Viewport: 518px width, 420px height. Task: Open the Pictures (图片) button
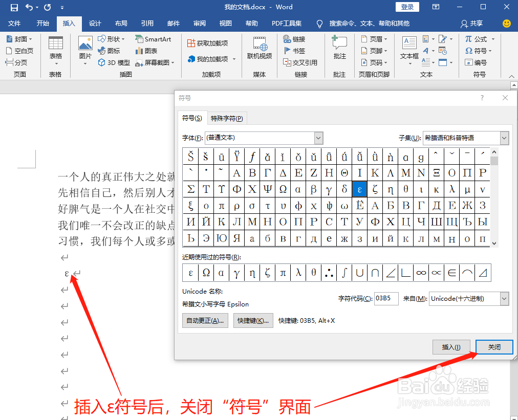point(85,51)
